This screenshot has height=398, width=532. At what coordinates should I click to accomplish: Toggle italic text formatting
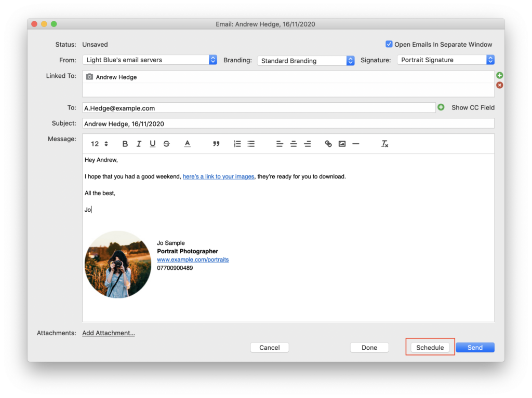pyautogui.click(x=139, y=144)
